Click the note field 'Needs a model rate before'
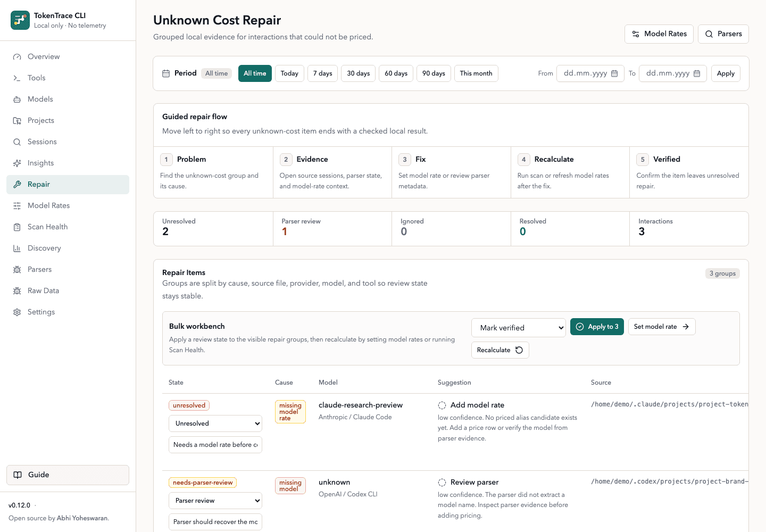Viewport: 766px width, 532px height. point(215,445)
